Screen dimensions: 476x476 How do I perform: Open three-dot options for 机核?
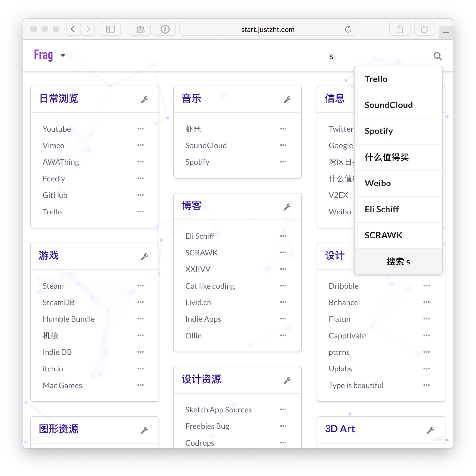point(140,335)
